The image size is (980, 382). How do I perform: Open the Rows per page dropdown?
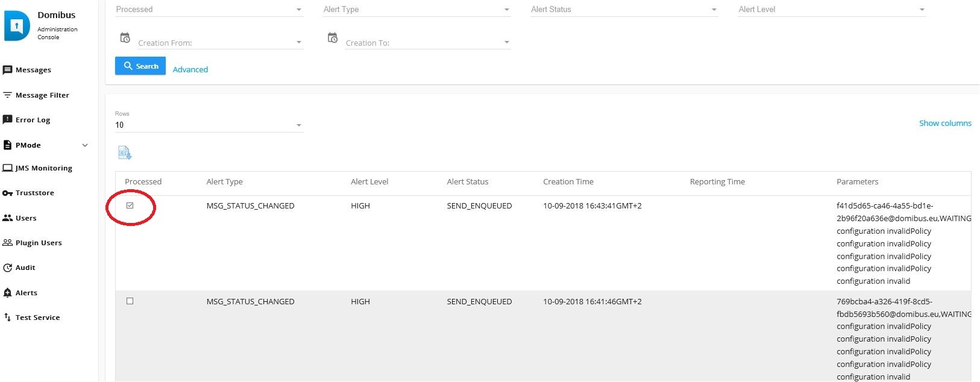(x=209, y=125)
